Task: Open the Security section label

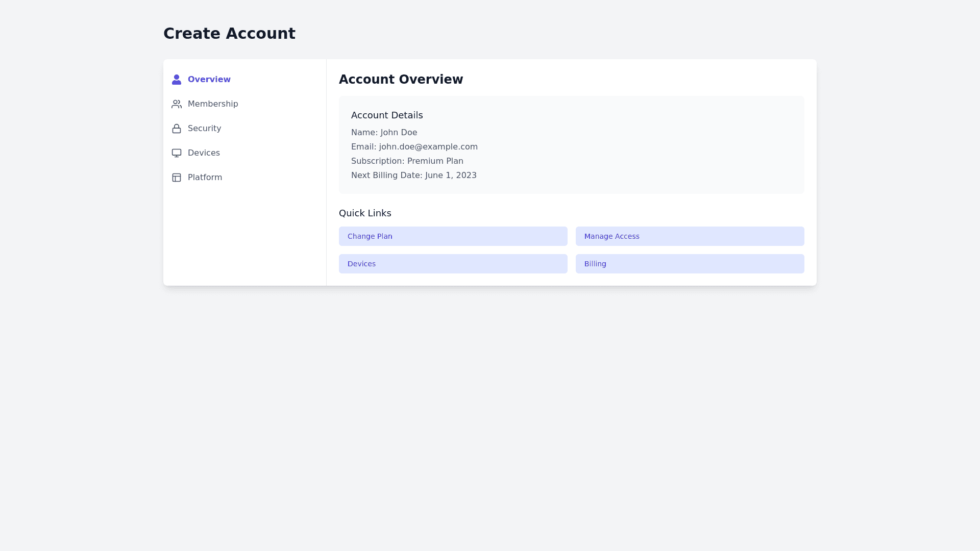Action: point(204,129)
